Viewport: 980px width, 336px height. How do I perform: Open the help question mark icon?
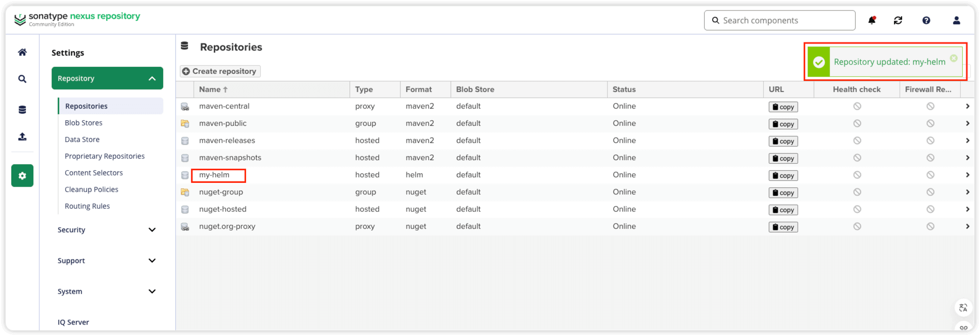[x=926, y=20]
